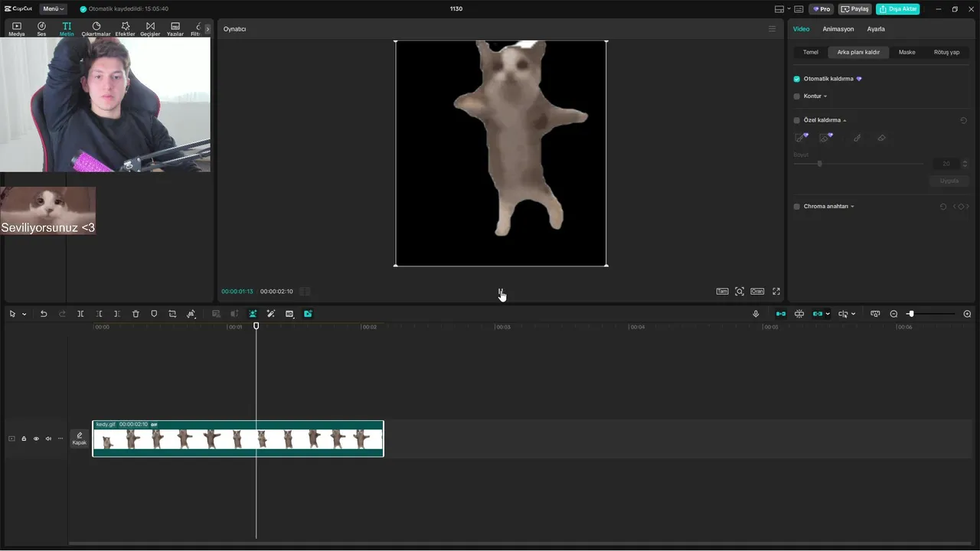This screenshot has width=980, height=551.
Task: Open the selection tool dropdown arrow
Action: click(24, 315)
